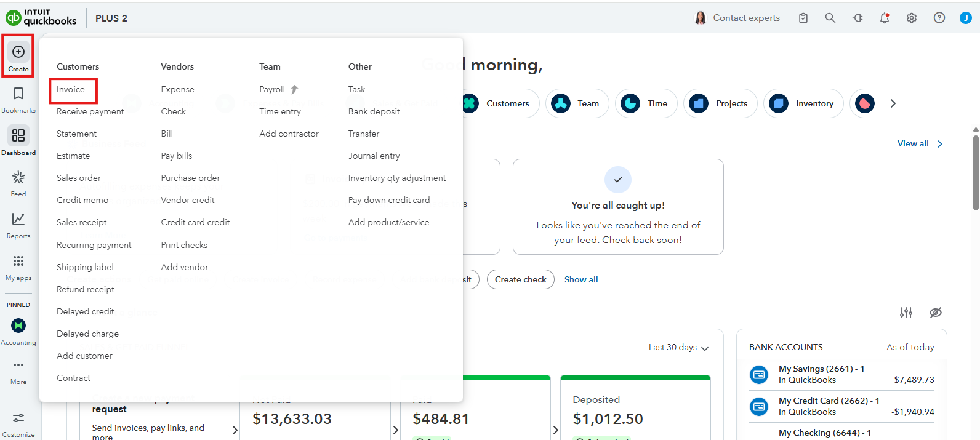Click the Team shortcut pill
The height and width of the screenshot is (440, 980).
(577, 103)
